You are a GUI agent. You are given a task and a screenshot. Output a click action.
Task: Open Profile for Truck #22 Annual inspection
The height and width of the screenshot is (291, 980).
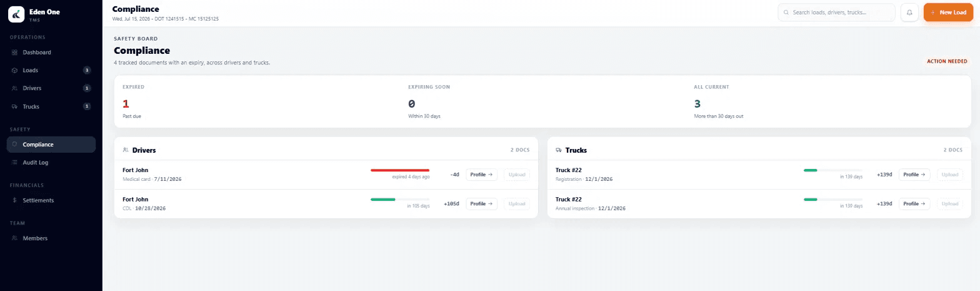(x=914, y=203)
